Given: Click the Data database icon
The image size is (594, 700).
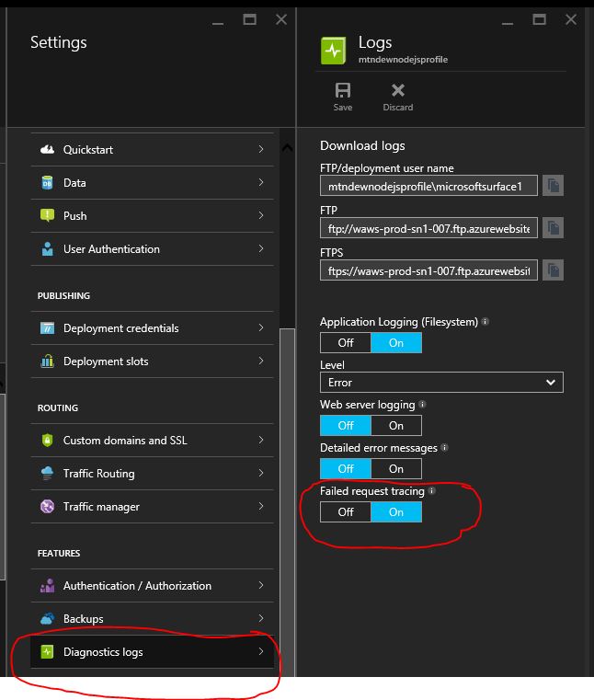Looking at the screenshot, I should (x=47, y=183).
